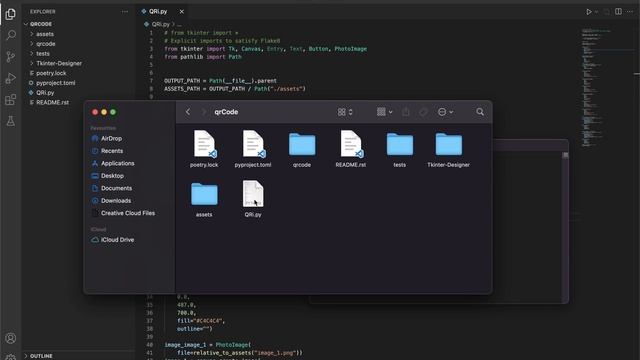Select Tkinter-Designer folder in Finder
Image resolution: width=640 pixels, height=360 pixels.
tap(449, 149)
